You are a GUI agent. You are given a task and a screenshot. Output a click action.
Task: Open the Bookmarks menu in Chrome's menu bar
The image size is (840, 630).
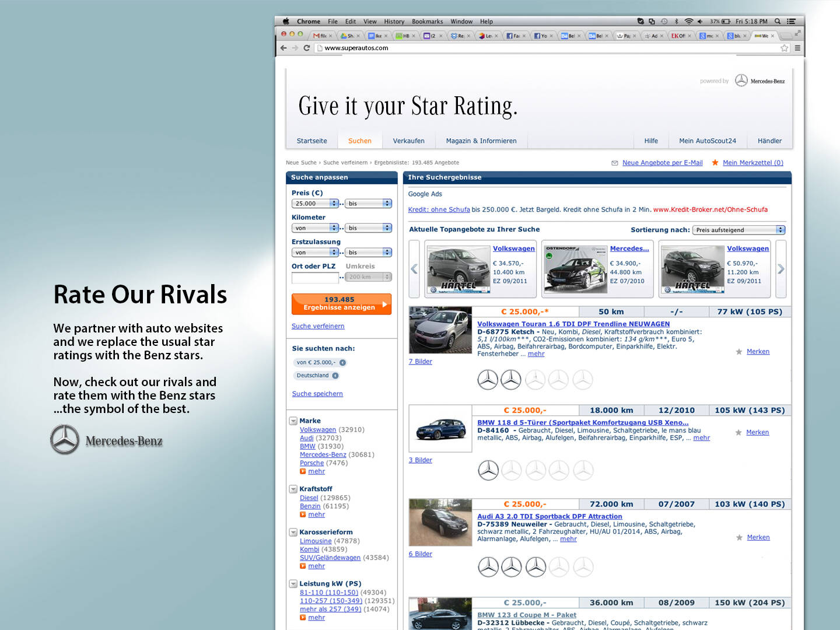(427, 22)
